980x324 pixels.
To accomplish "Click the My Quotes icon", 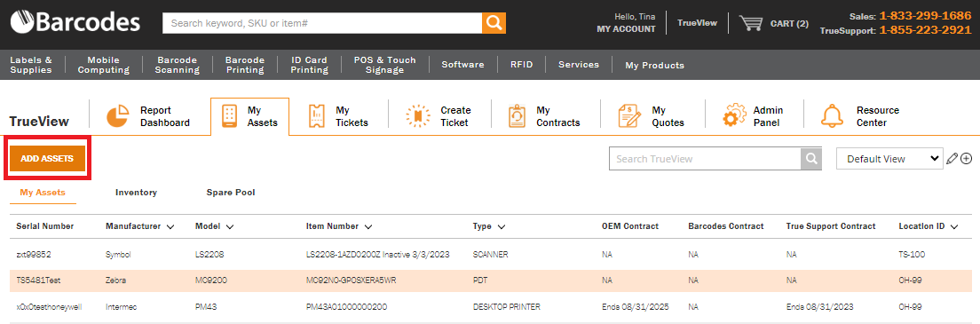I will click(629, 116).
